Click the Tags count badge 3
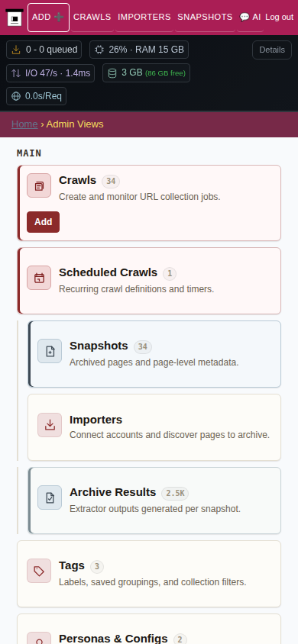Screen dimensions: 298x644 pyautogui.click(x=97, y=567)
